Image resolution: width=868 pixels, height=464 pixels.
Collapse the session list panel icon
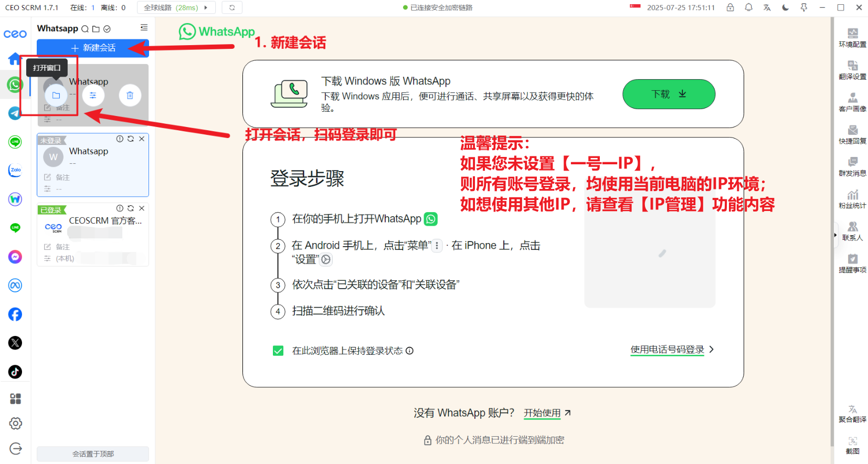144,28
